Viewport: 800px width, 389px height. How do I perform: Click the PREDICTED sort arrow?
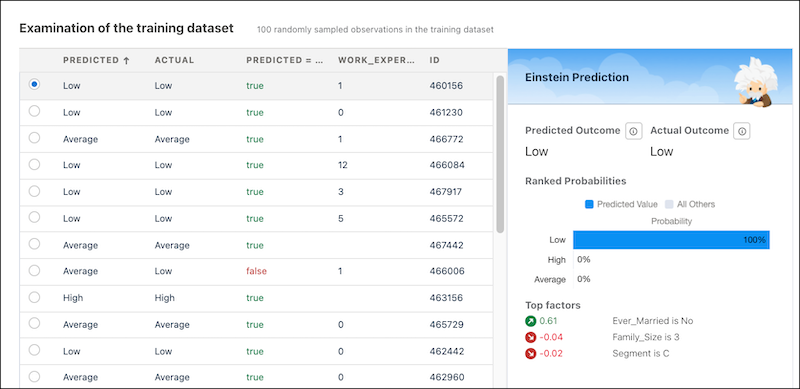pos(127,60)
